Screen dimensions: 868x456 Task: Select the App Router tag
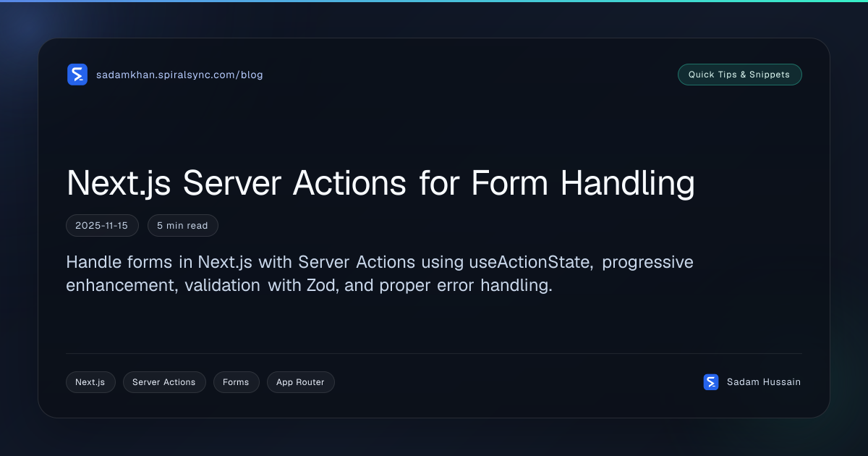300,382
